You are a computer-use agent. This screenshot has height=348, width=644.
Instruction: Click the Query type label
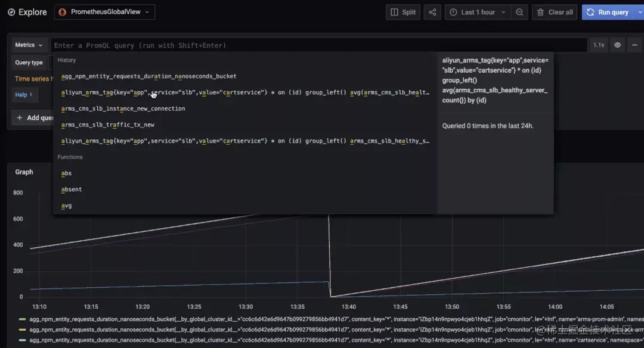point(29,63)
